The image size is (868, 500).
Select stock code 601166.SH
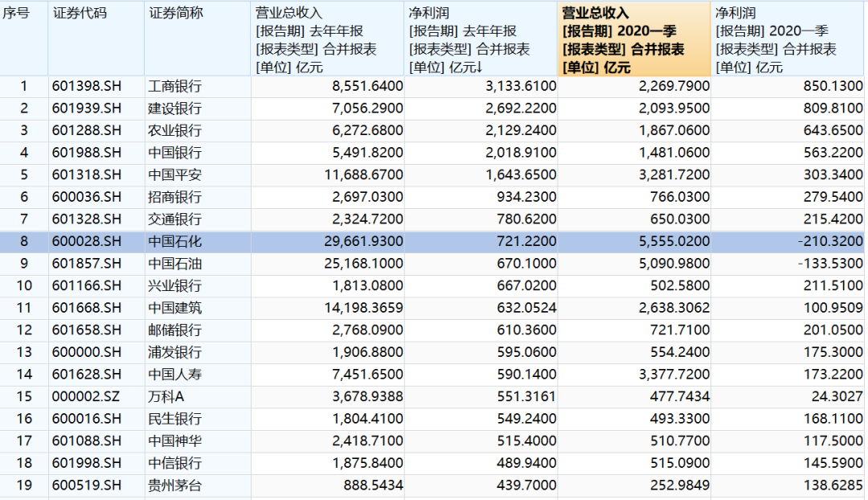[x=86, y=285]
